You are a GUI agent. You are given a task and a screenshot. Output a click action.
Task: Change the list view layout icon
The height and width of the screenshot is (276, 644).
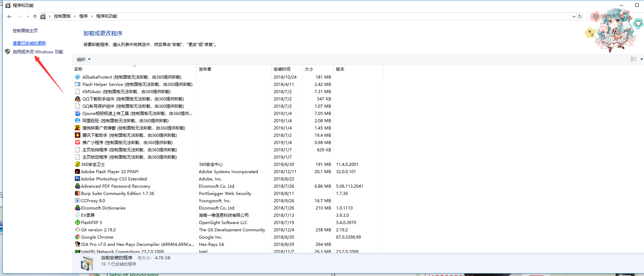(x=634, y=59)
